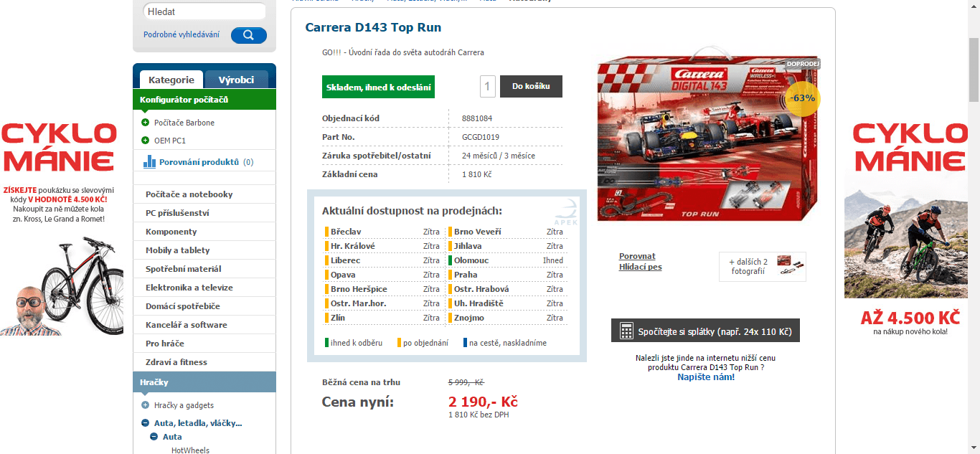This screenshot has width=980, height=454.
Task: Open the thumbnail next to dalších 2 fotografií
Action: point(786,266)
